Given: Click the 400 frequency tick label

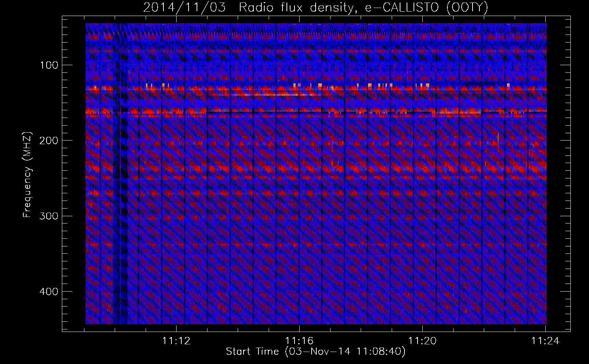Looking at the screenshot, I should coord(49,292).
